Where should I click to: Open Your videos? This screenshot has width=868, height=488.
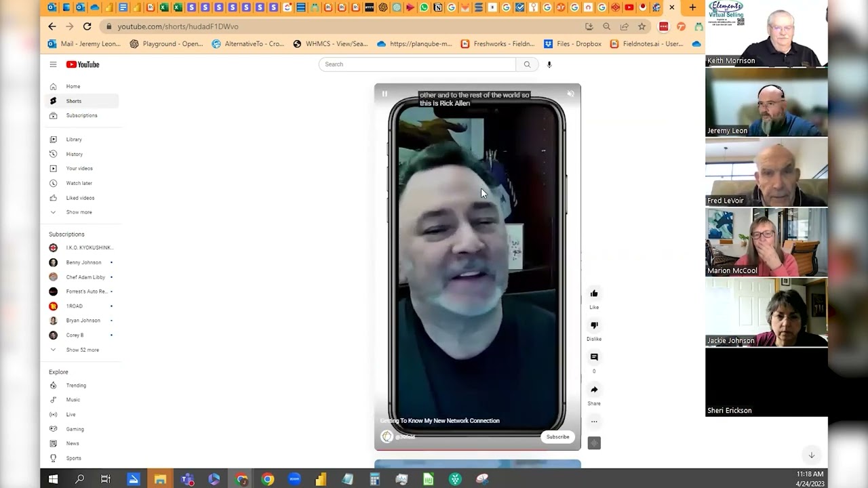pos(82,168)
